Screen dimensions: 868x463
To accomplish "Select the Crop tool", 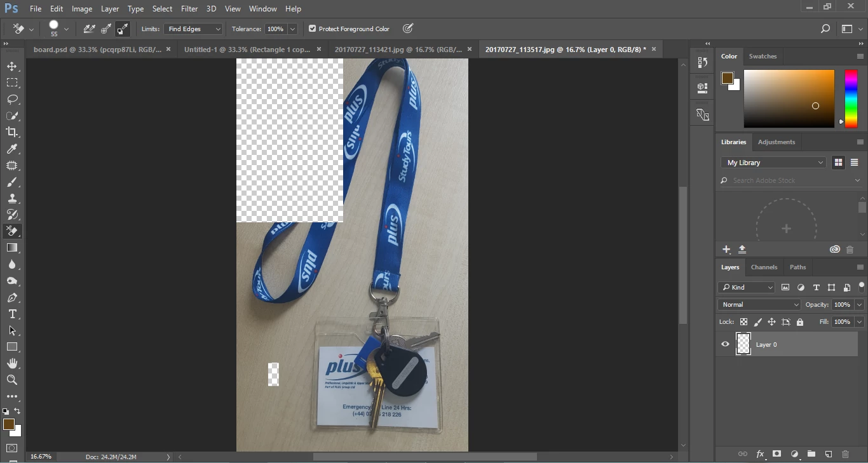I will [12, 132].
